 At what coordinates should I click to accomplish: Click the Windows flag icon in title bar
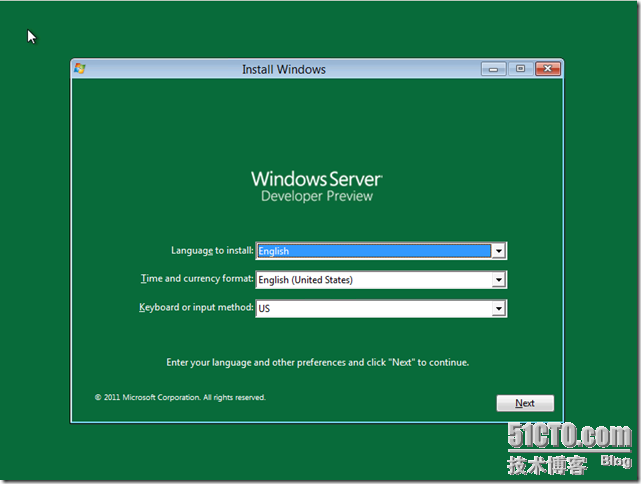(x=80, y=69)
